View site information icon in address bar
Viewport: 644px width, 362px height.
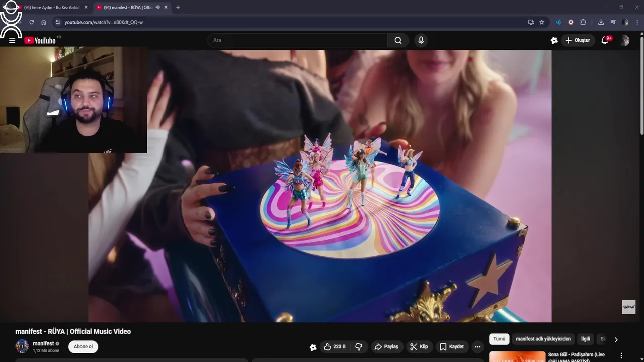58,22
